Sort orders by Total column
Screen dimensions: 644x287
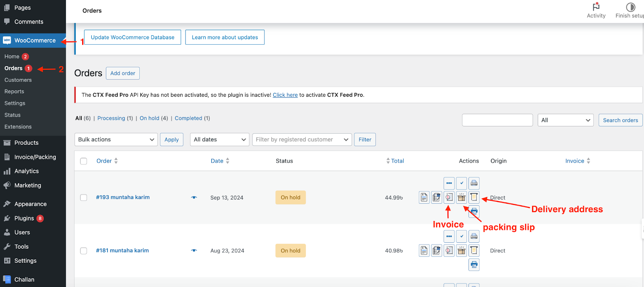tap(395, 161)
